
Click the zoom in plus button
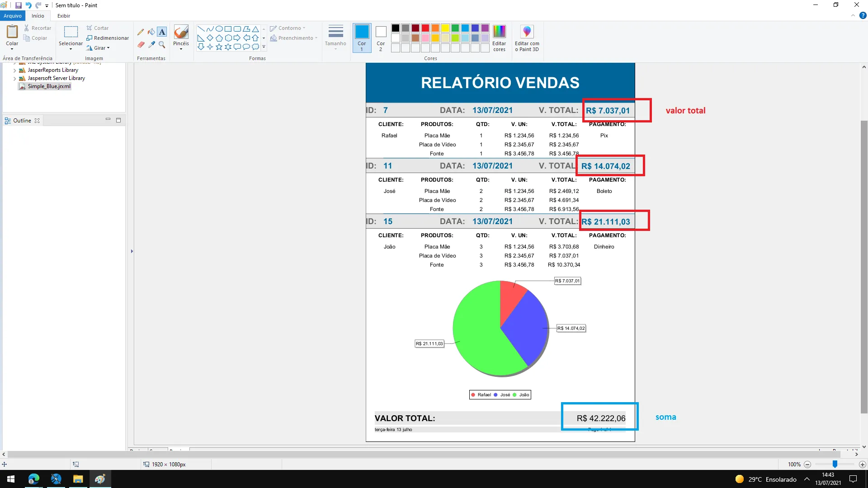point(862,465)
